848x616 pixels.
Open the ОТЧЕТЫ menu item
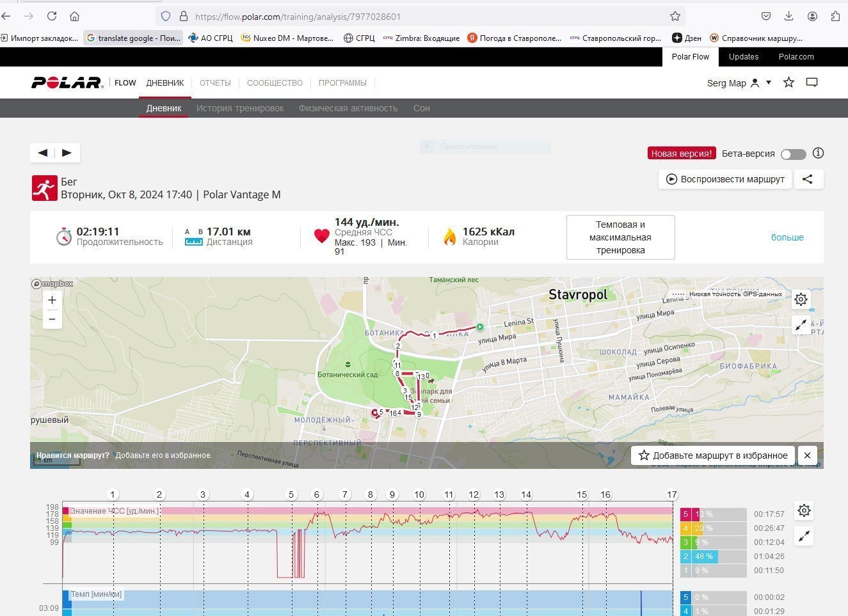pyautogui.click(x=215, y=83)
